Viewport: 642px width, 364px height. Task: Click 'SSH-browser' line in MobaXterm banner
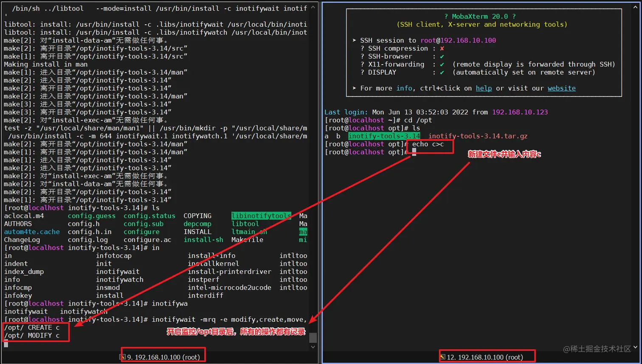pos(403,56)
